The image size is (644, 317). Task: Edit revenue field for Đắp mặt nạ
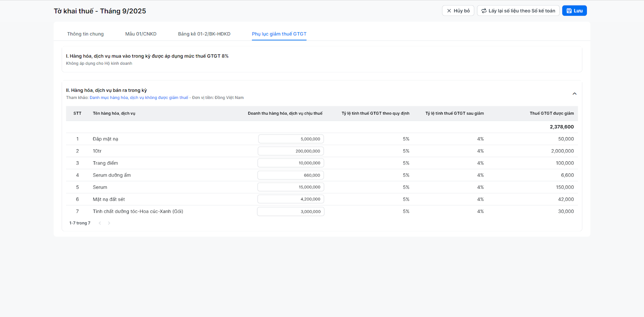tap(291, 139)
